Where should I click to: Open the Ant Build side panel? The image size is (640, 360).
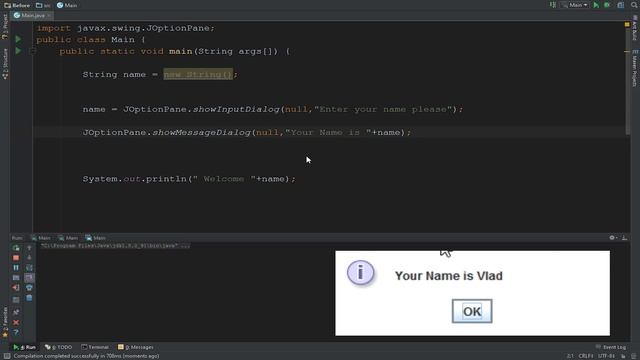pos(635,28)
